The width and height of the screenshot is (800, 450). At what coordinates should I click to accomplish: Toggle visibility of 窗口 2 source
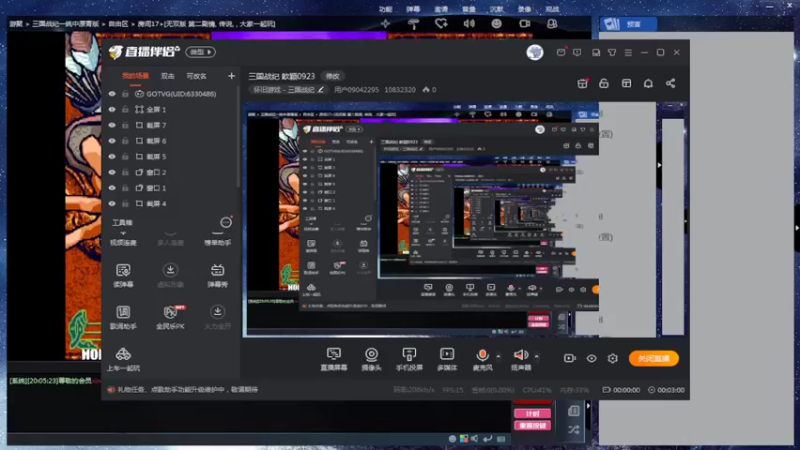click(112, 172)
